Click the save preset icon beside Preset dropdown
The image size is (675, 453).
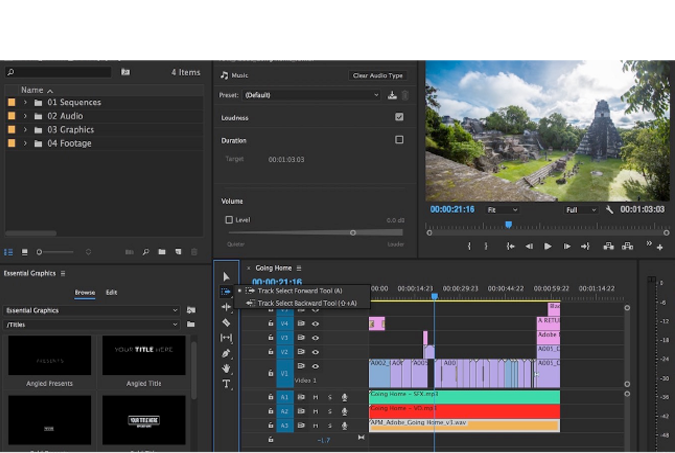point(391,95)
